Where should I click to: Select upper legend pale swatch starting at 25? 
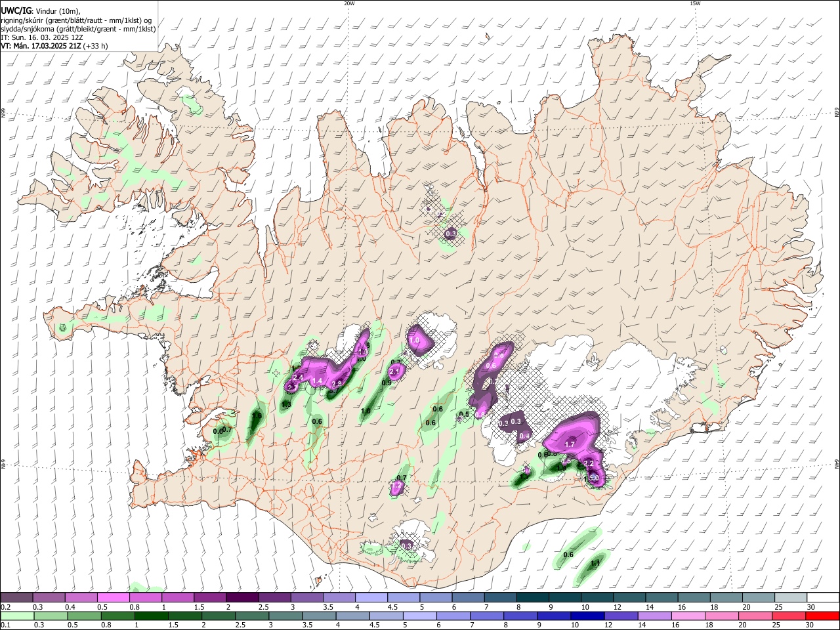click(x=789, y=597)
